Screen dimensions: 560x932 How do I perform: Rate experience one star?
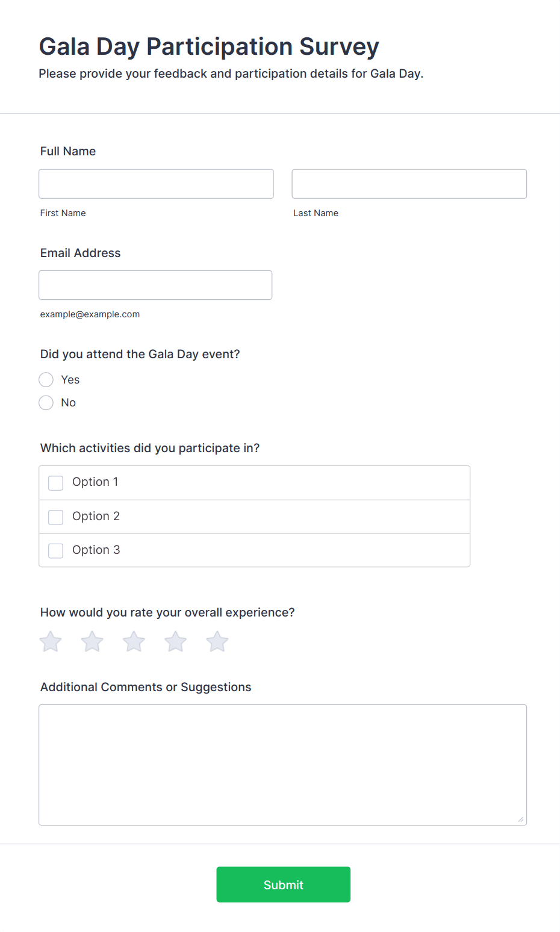51,642
